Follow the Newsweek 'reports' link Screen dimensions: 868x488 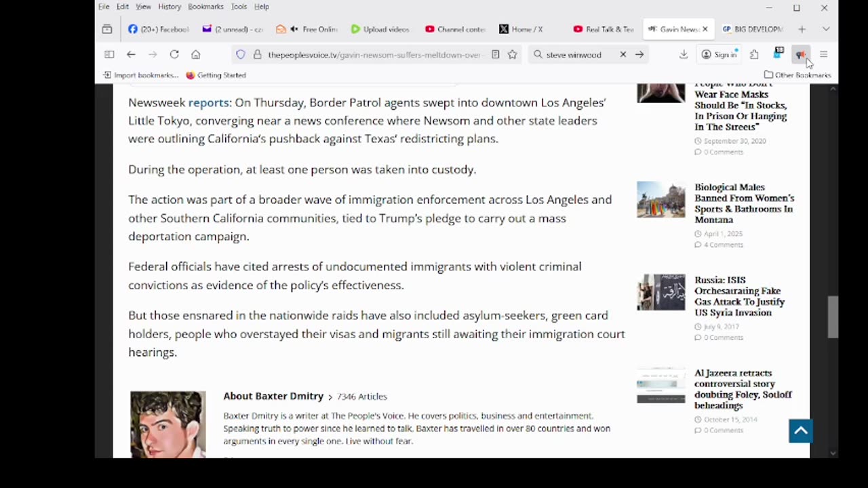(x=208, y=102)
